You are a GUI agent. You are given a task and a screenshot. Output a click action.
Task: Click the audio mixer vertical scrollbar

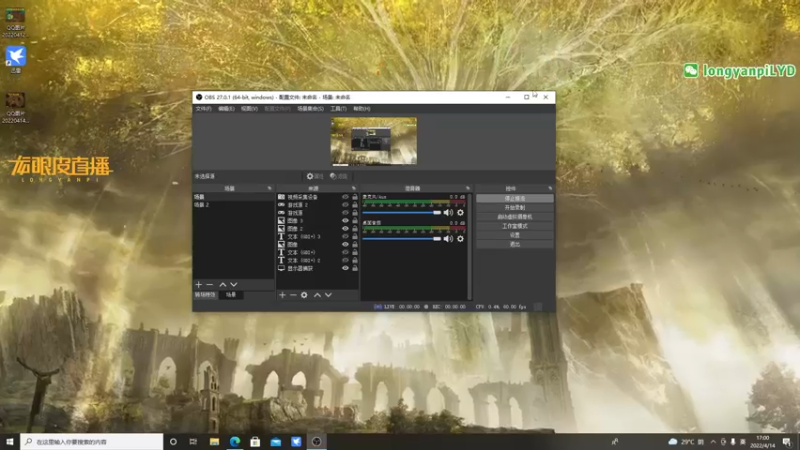469,246
